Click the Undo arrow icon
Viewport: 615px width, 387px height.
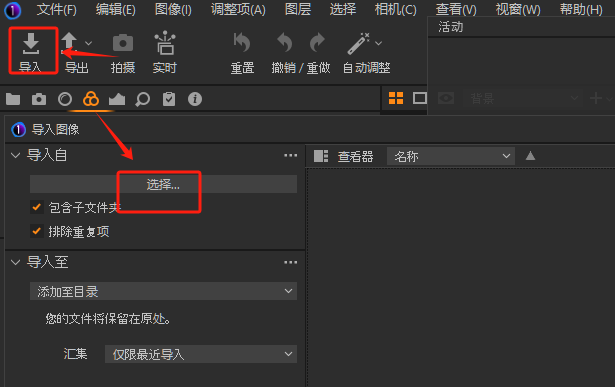click(x=285, y=42)
